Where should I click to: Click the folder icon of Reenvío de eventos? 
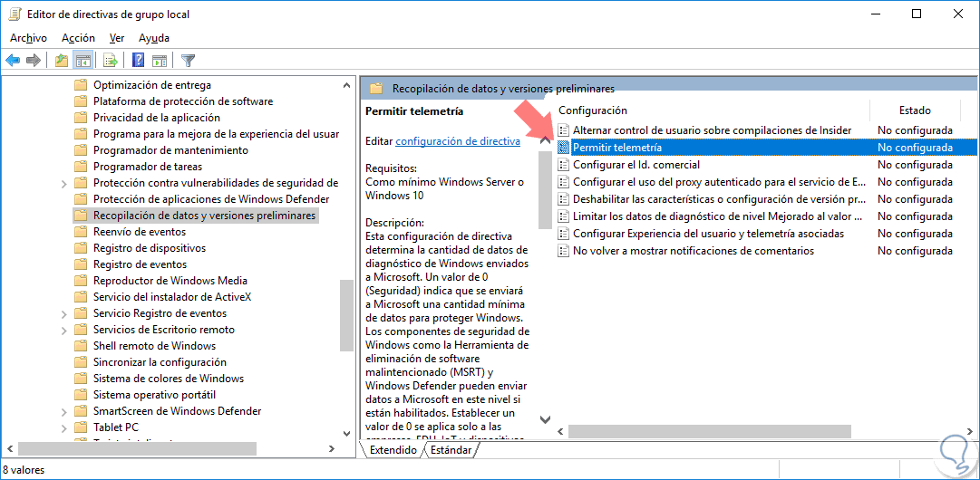click(x=80, y=232)
